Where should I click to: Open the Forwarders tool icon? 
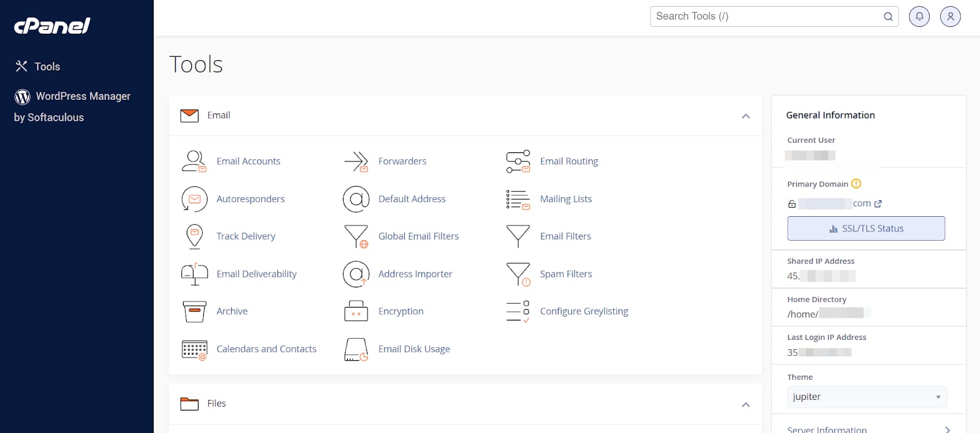pos(356,162)
